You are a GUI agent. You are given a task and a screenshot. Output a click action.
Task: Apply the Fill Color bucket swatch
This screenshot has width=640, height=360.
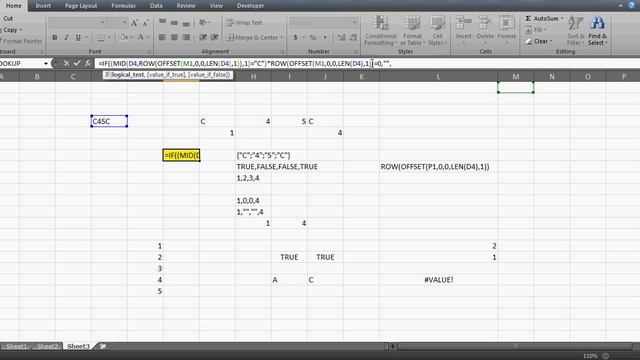coord(124,38)
